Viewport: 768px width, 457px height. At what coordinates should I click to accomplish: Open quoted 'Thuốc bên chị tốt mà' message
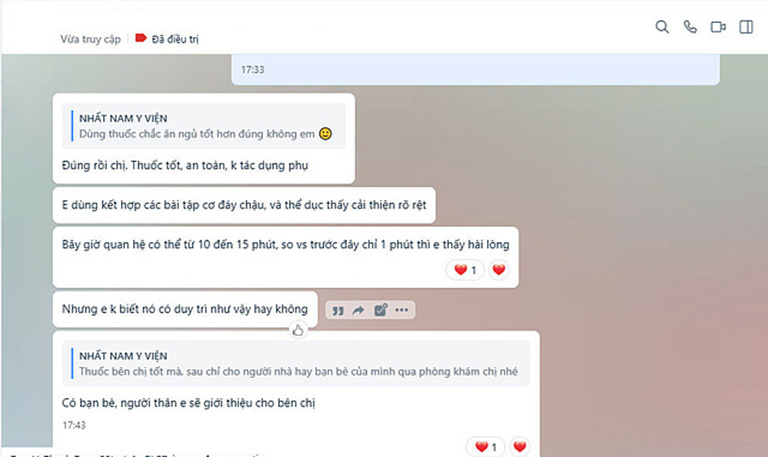(x=296, y=363)
